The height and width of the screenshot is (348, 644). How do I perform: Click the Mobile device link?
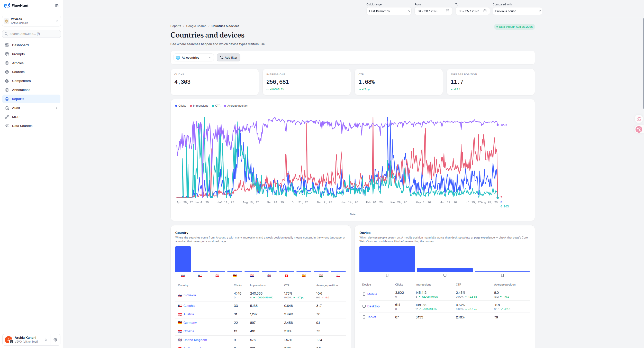pyautogui.click(x=372, y=294)
